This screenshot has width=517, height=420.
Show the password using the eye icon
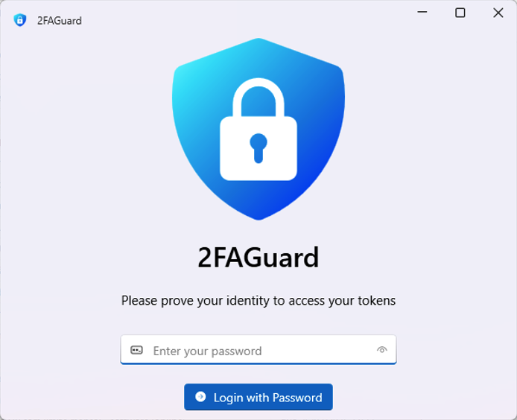click(x=382, y=350)
